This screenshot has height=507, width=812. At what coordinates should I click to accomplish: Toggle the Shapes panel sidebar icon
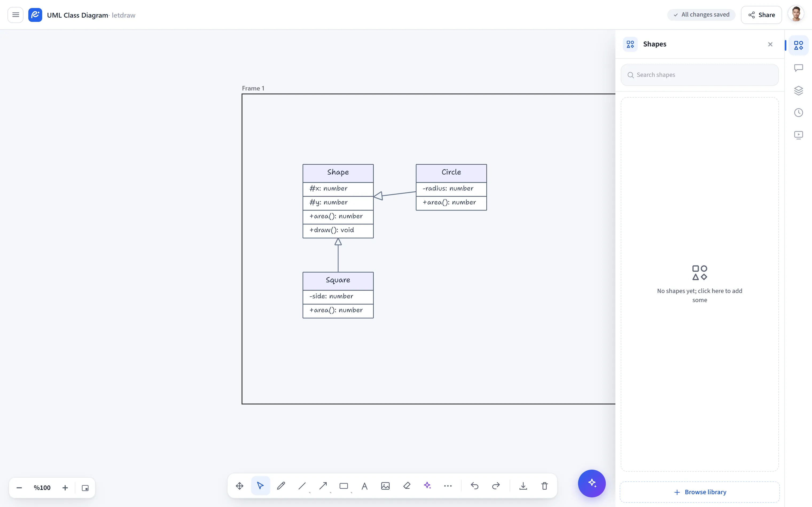(799, 45)
